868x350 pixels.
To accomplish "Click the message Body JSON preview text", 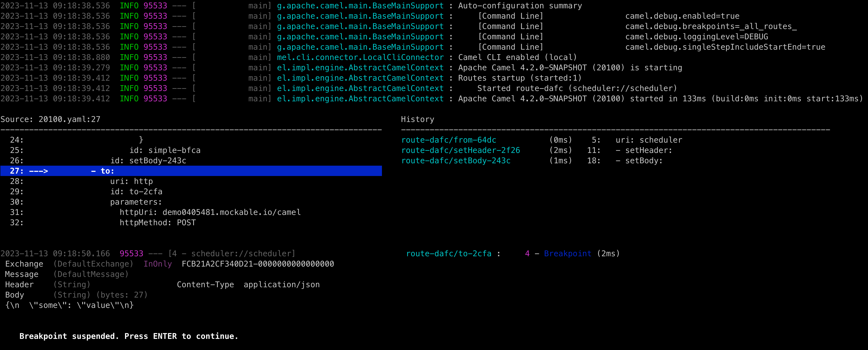I will pos(67,305).
